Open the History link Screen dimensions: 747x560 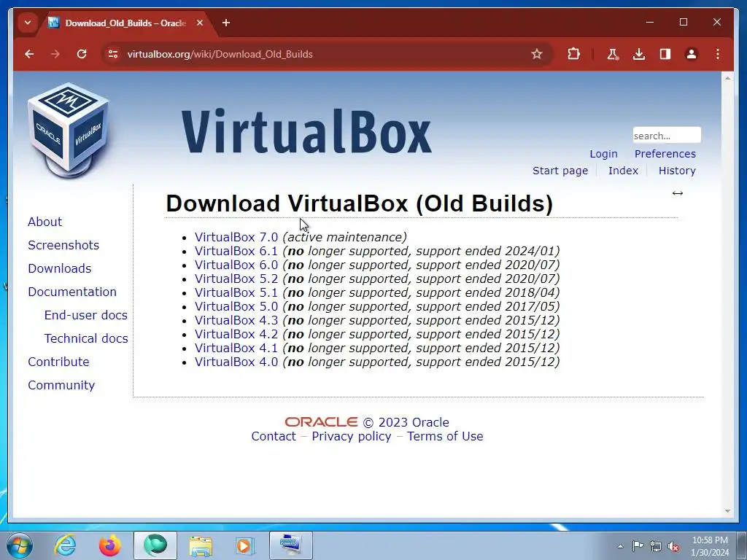click(677, 171)
